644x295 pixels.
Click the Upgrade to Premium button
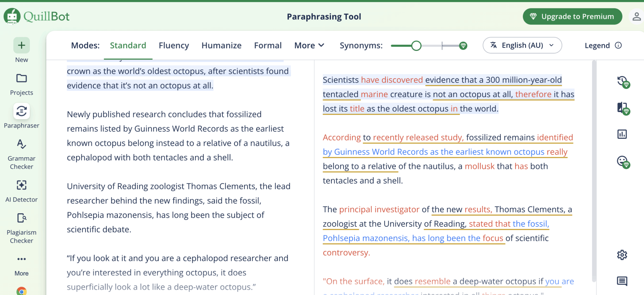point(572,17)
